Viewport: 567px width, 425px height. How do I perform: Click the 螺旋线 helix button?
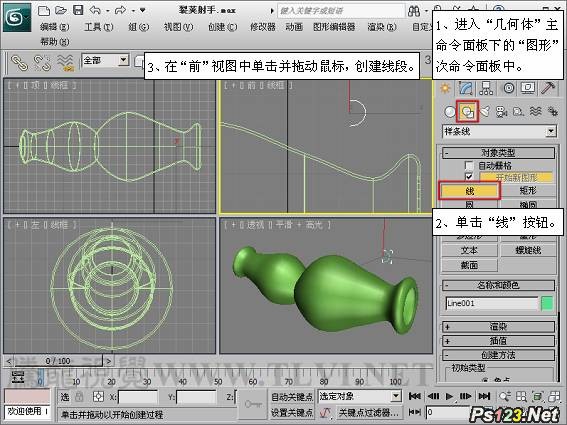[x=528, y=250]
